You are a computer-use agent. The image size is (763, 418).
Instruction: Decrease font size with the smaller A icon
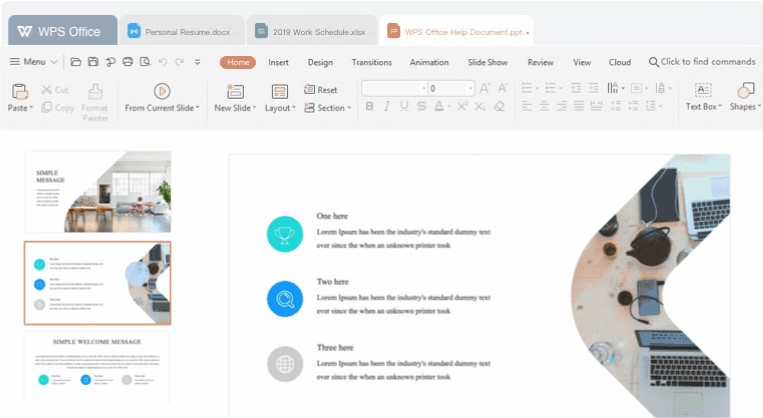click(x=502, y=88)
